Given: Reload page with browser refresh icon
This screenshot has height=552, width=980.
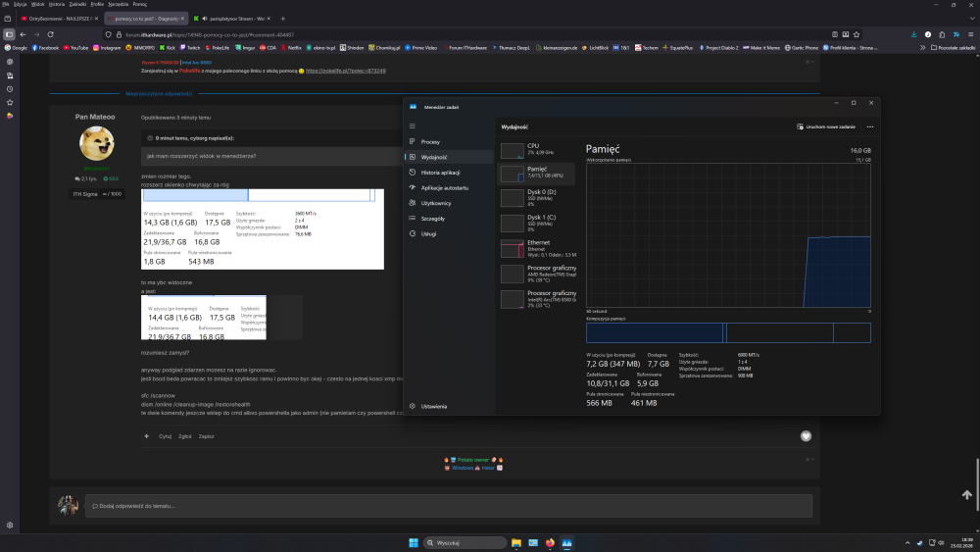Looking at the screenshot, I should 49,33.
